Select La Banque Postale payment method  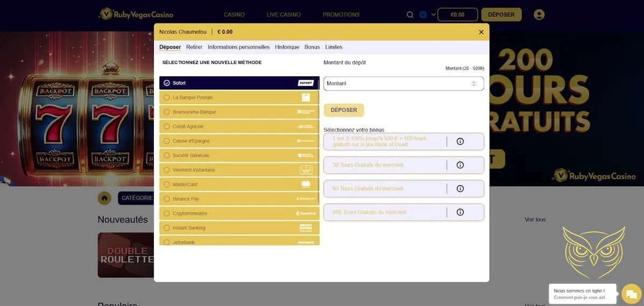pyautogui.click(x=239, y=97)
